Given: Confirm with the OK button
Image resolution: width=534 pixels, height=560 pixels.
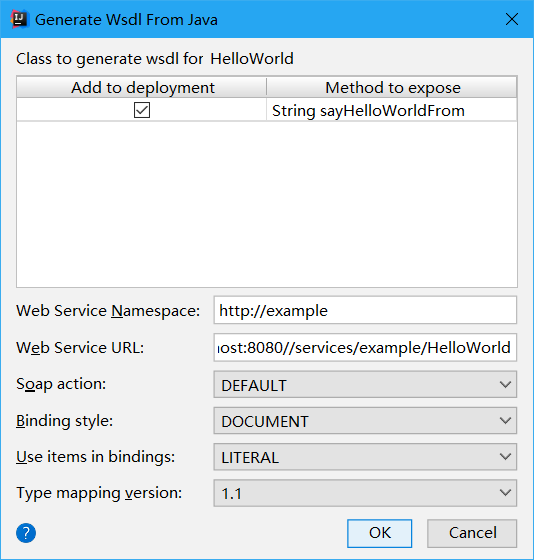Looking at the screenshot, I should click(379, 533).
